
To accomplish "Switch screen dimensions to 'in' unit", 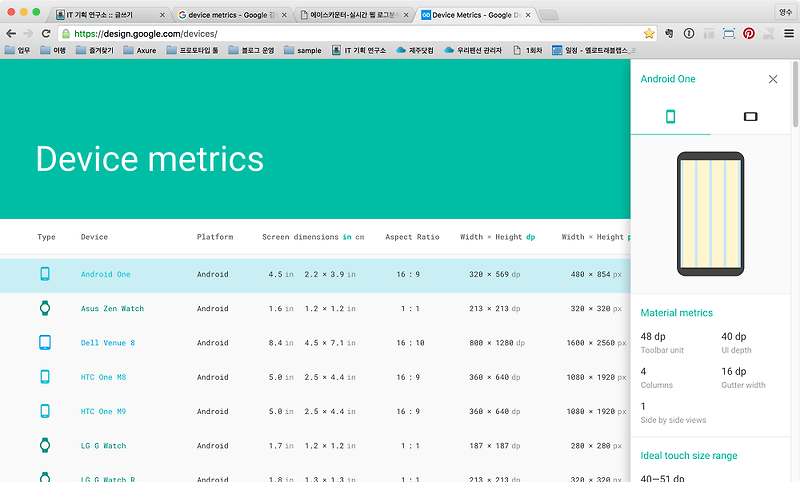I will 347,237.
